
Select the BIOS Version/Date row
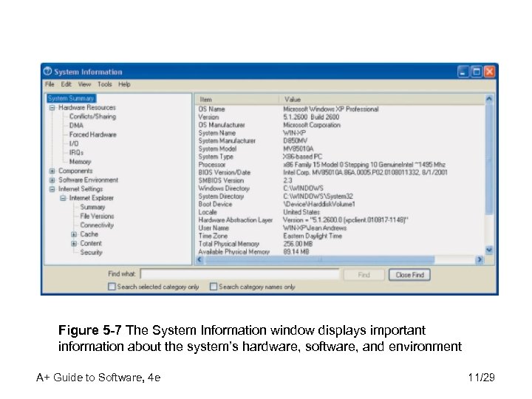[x=340, y=172]
